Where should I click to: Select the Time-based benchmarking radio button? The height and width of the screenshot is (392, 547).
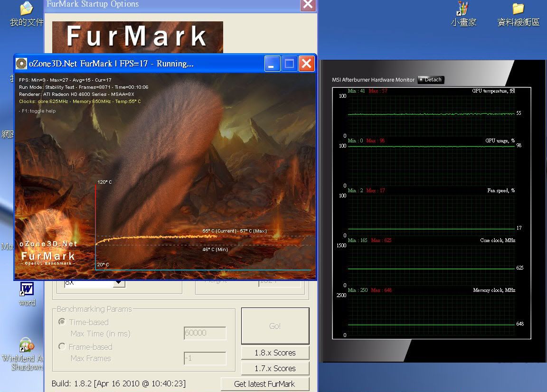(62, 322)
